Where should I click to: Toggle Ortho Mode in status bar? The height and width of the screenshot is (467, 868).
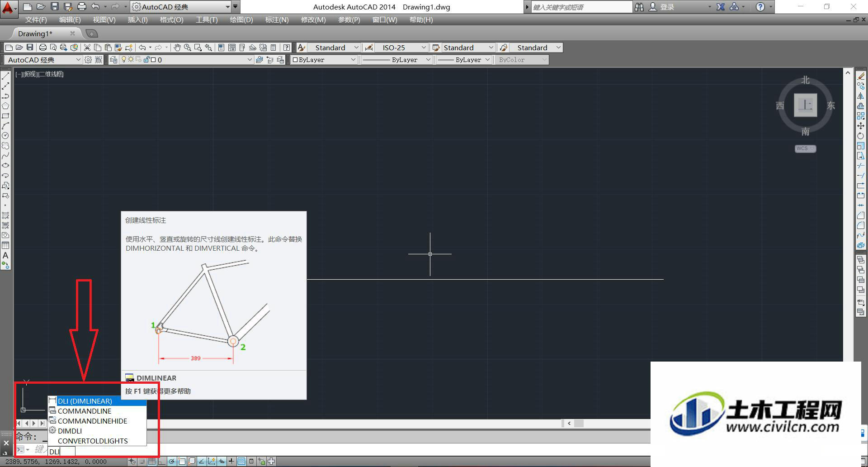162,462
